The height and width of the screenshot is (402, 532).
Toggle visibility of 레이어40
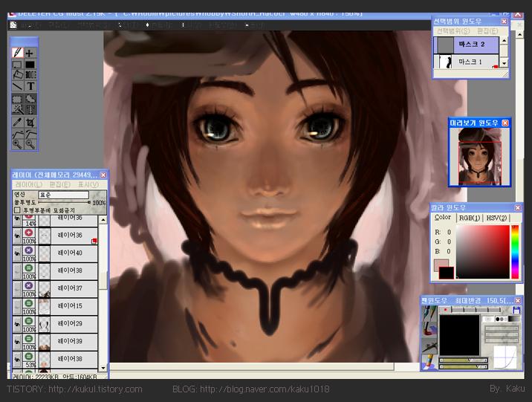17,253
